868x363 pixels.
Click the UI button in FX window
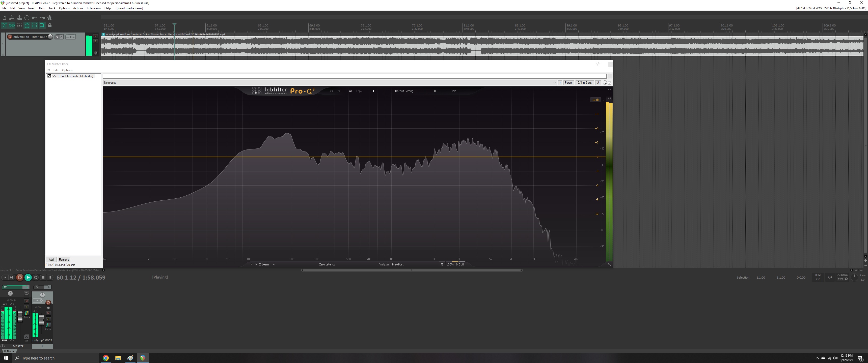(x=598, y=82)
